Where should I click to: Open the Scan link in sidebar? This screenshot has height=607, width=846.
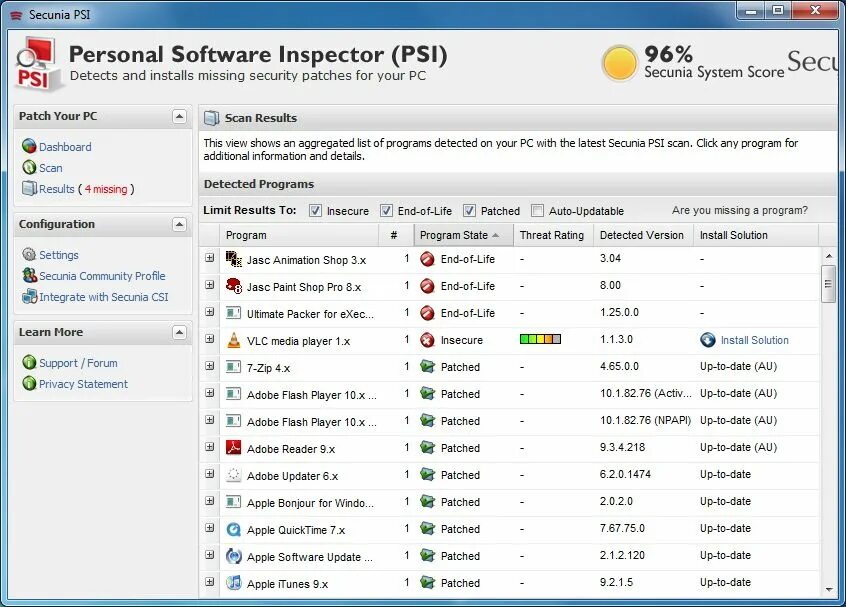click(x=51, y=168)
